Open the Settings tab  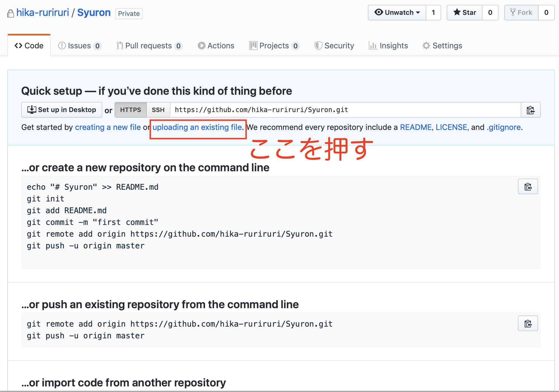[442, 45]
